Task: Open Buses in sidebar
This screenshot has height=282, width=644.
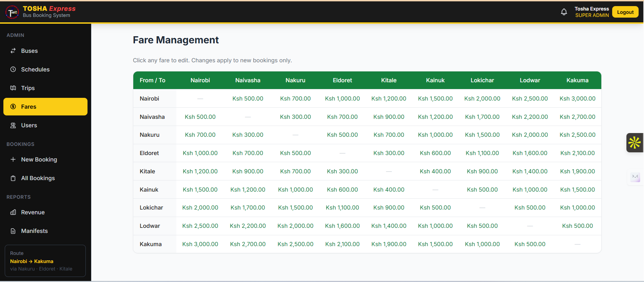Action: pos(45,51)
